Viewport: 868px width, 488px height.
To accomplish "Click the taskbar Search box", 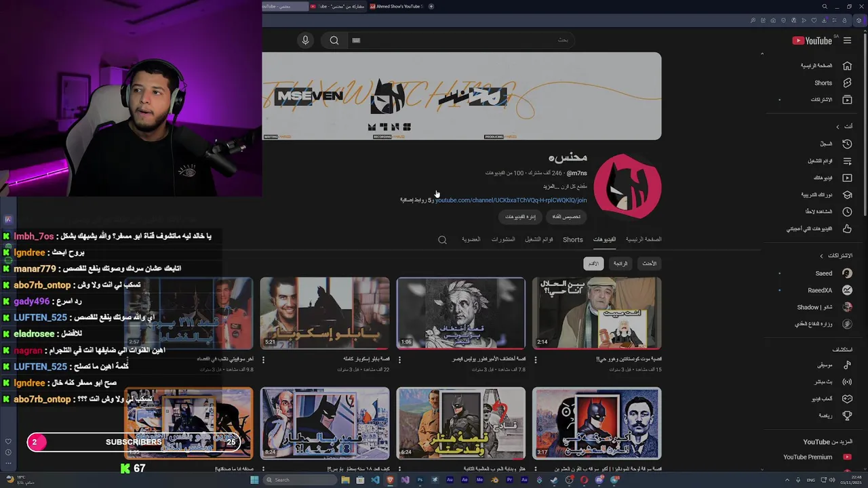I will coord(299,480).
